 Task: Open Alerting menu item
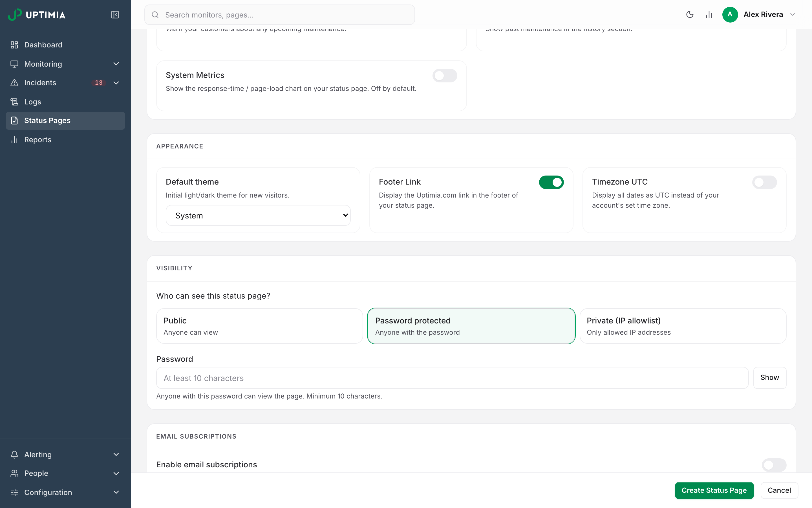point(65,455)
